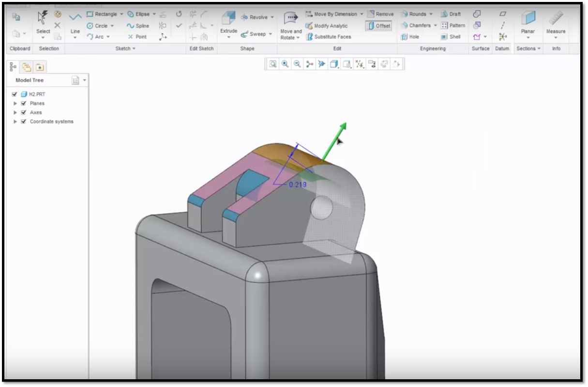The height and width of the screenshot is (387, 588).
Task: Click Move By Dimension tool
Action: 332,14
